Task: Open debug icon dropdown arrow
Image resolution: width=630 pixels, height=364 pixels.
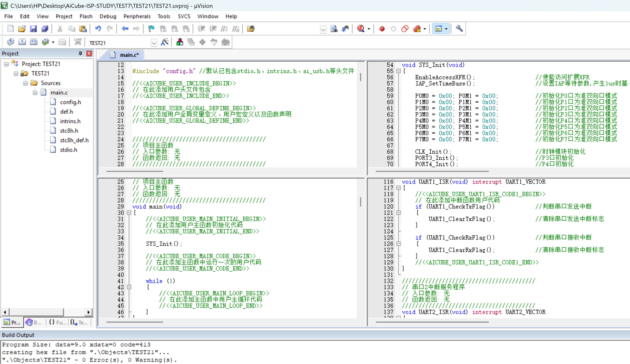Action: [369, 29]
